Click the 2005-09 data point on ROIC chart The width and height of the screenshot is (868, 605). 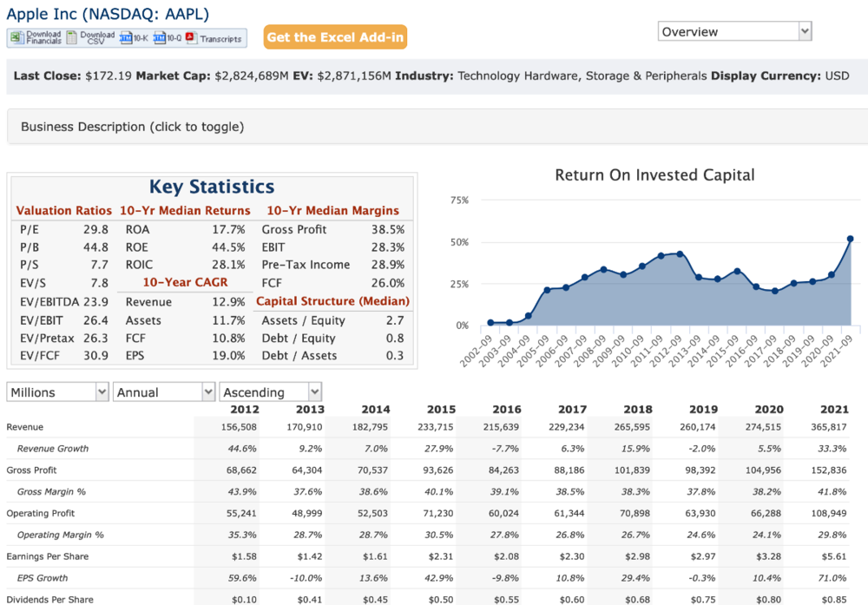(x=547, y=290)
